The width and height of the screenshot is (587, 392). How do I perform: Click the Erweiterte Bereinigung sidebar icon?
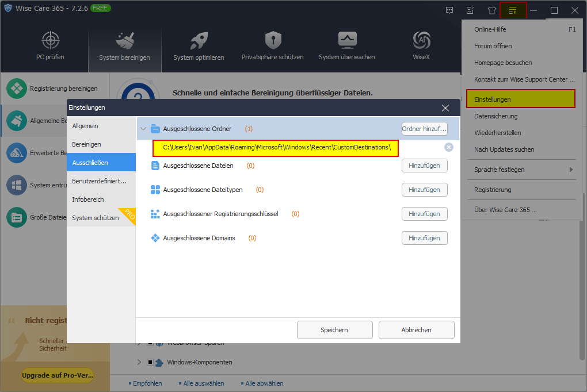(x=17, y=153)
